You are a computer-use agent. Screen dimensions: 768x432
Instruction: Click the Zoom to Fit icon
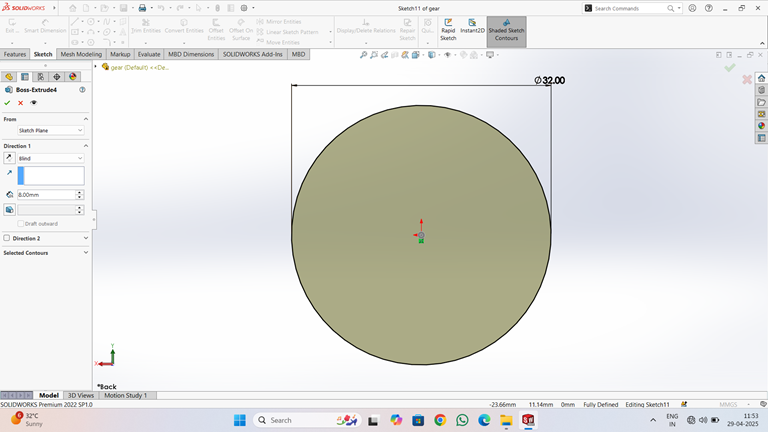[x=363, y=55]
